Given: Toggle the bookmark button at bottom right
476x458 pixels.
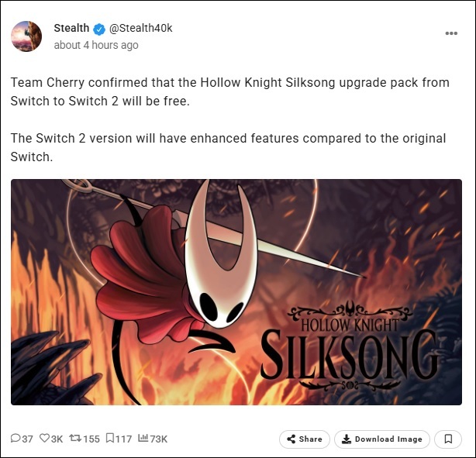Looking at the screenshot, I should [x=448, y=439].
